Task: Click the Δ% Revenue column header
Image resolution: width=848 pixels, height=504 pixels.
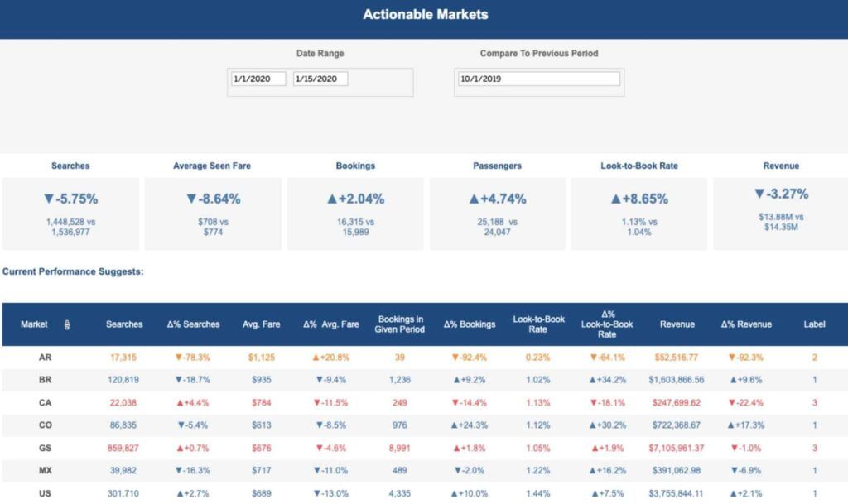Action: (746, 324)
